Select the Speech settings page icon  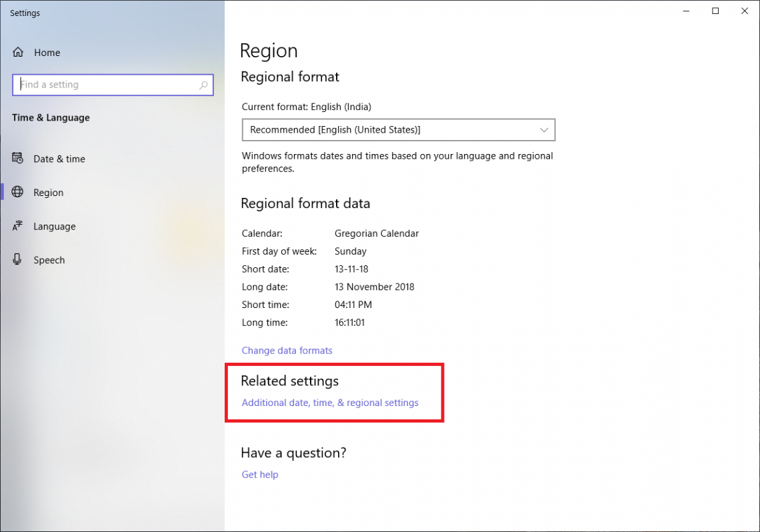17,259
